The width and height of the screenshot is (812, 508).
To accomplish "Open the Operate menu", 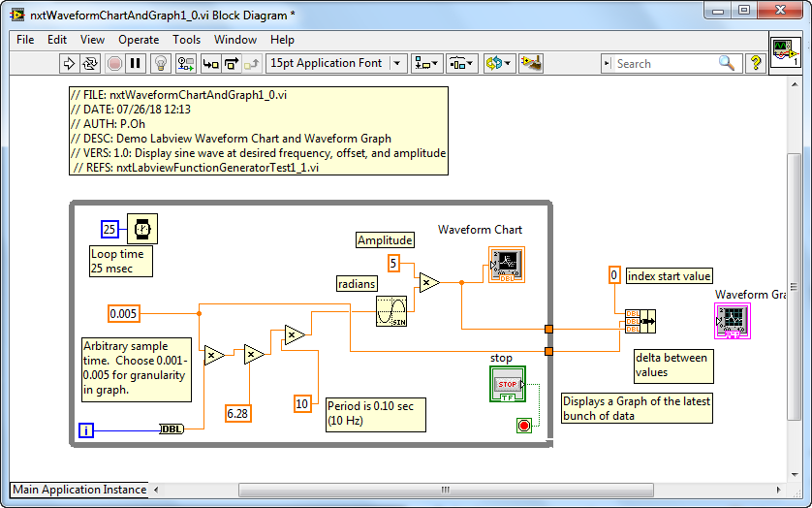I will tap(139, 40).
